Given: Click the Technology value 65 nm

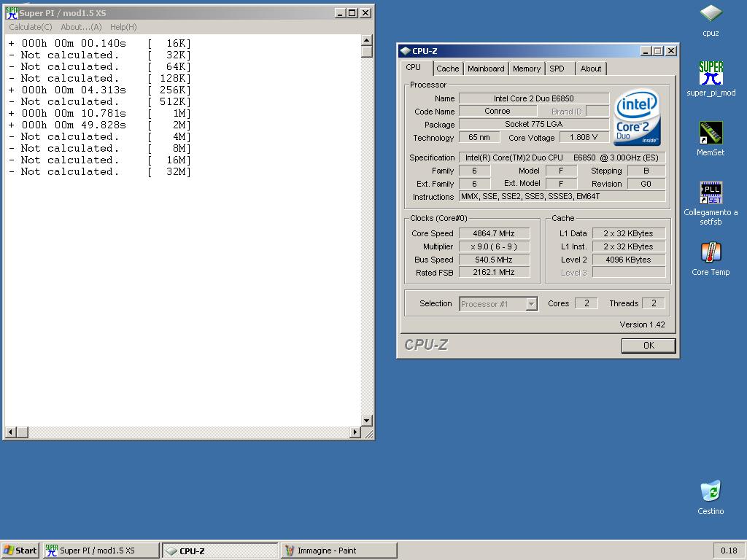Looking at the screenshot, I should pos(479,137).
